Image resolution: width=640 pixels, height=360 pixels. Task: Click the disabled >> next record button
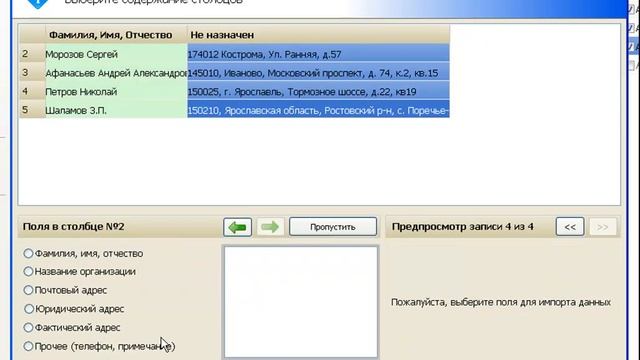[602, 227]
